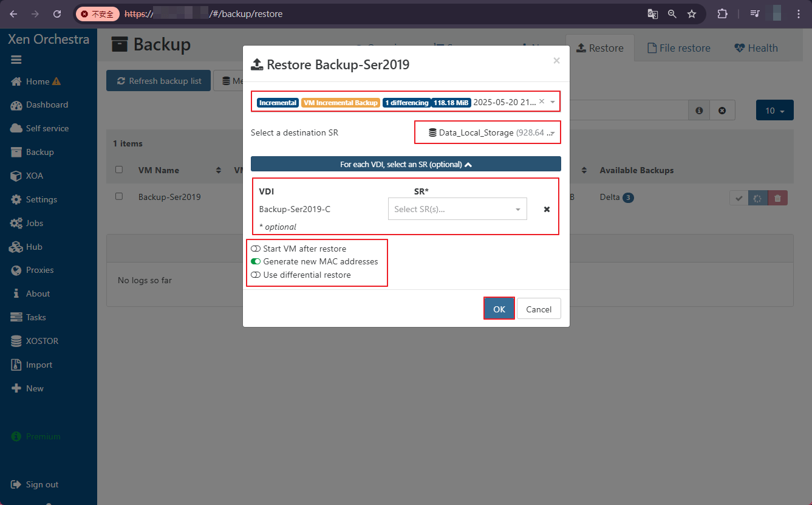This screenshot has height=505, width=812.
Task: Click the Premium license label
Action: coord(43,436)
